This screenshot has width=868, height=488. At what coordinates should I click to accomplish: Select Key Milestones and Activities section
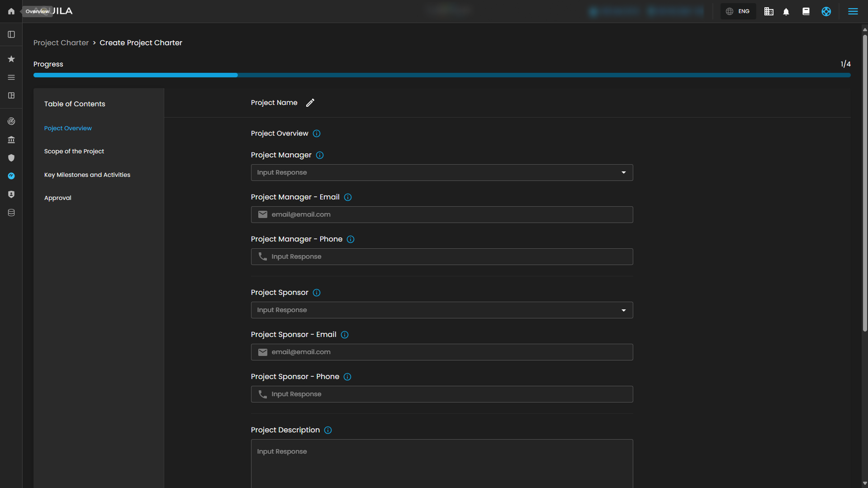[x=87, y=175]
